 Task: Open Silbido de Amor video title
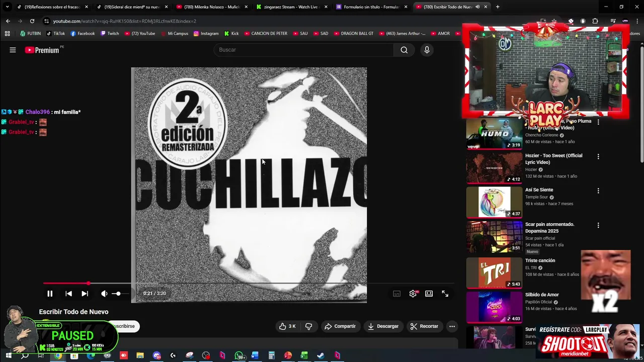point(542,295)
